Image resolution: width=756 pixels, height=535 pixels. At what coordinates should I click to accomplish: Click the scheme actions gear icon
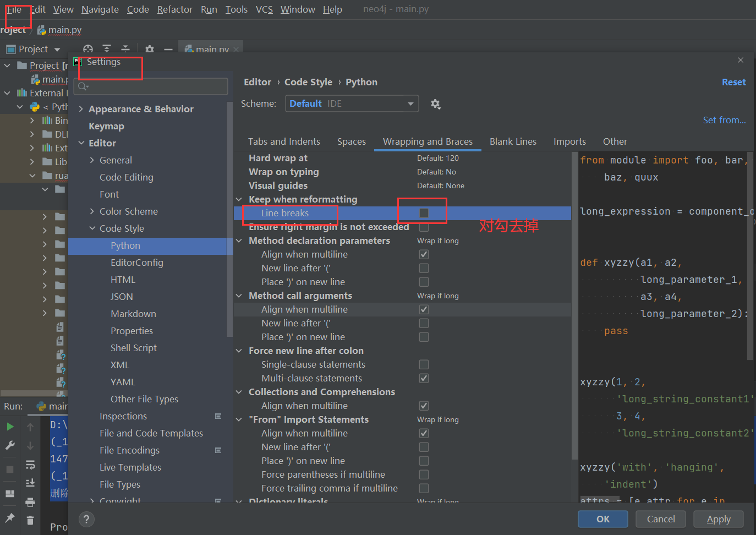pyautogui.click(x=436, y=103)
